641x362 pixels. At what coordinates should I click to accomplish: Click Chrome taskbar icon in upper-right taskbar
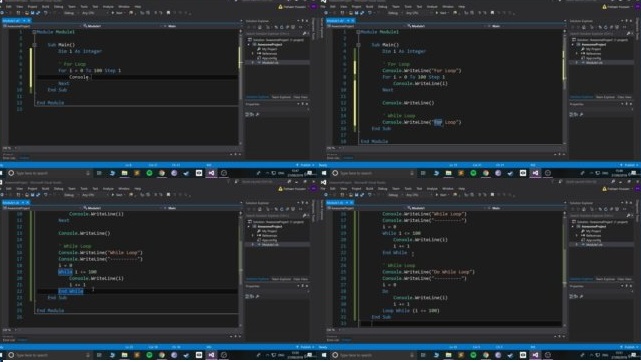486,173
